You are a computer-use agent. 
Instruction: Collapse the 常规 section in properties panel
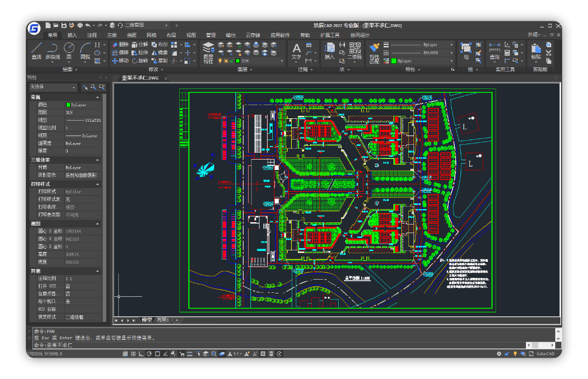click(98, 97)
